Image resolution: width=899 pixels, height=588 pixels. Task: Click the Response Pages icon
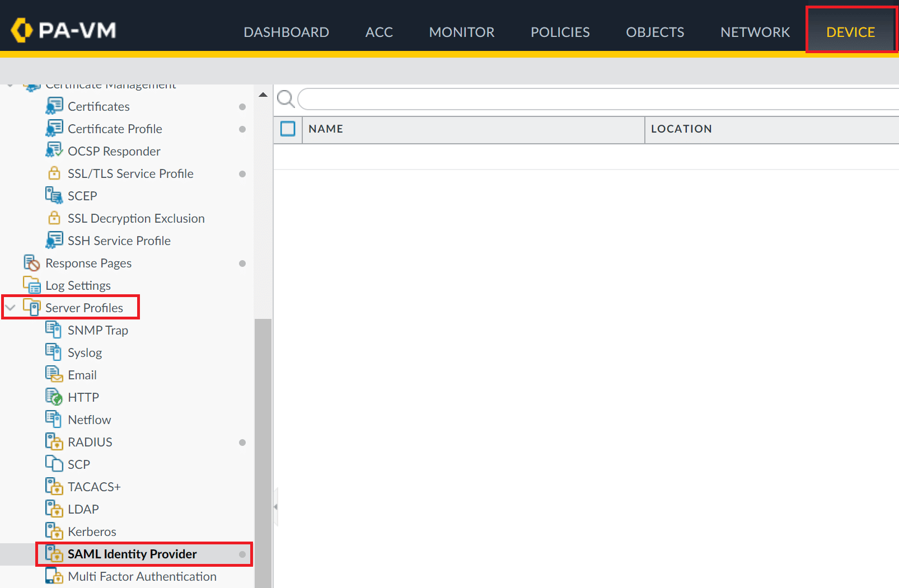(31, 262)
